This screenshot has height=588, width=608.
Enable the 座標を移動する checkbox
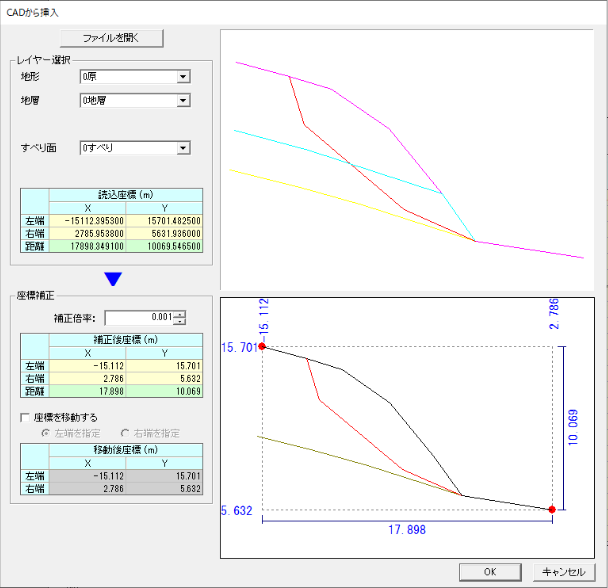click(x=25, y=417)
